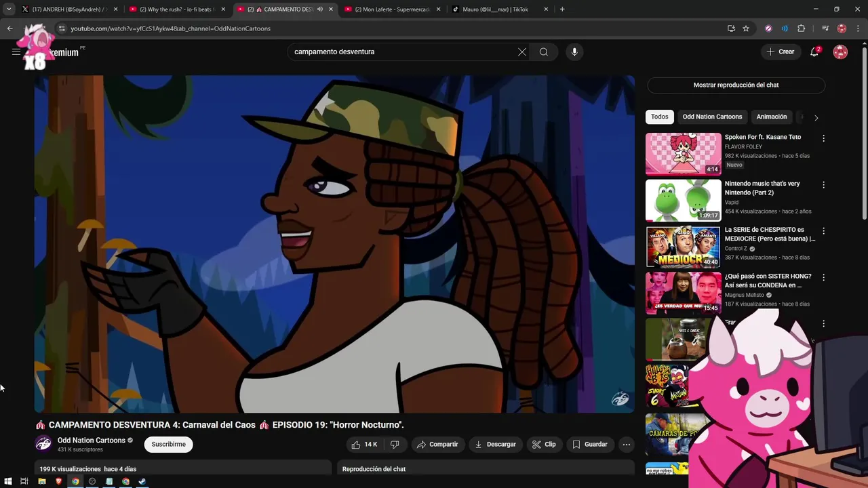868x488 pixels.
Task: Open the Chrome profile avatar
Action: point(842,28)
